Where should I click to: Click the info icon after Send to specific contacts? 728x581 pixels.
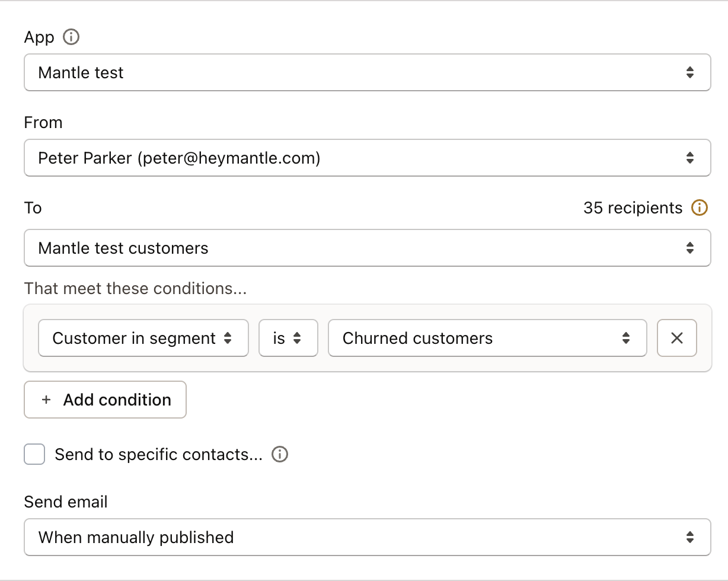[279, 454]
